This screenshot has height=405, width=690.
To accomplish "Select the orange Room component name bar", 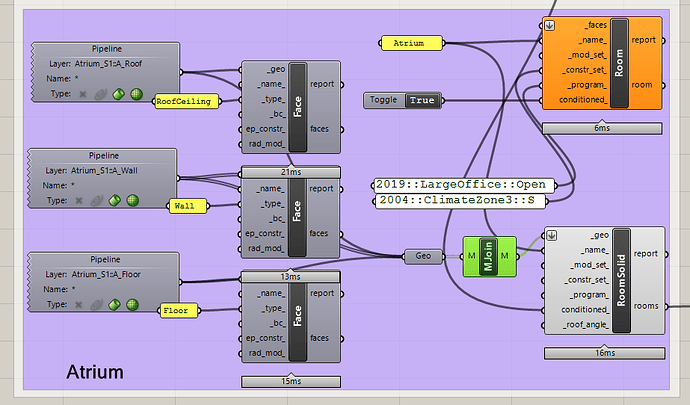I will tap(619, 63).
